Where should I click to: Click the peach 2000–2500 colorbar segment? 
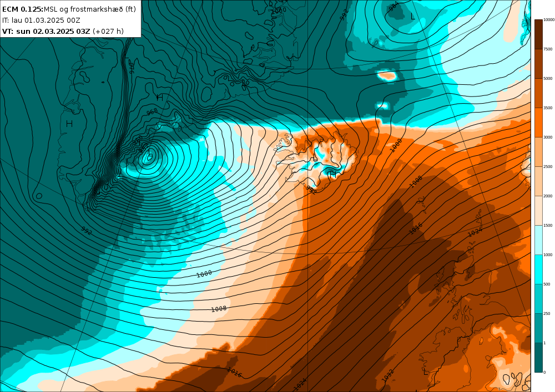(538, 181)
